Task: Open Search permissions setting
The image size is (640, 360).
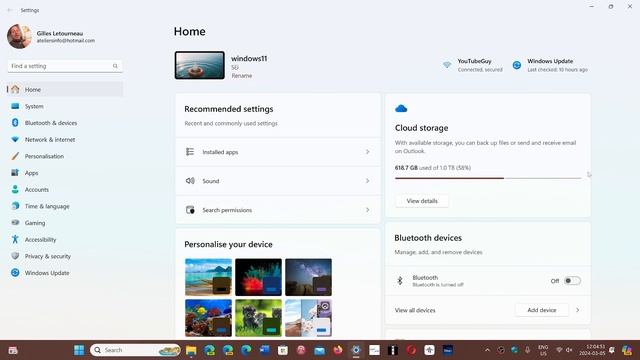Action: pyautogui.click(x=278, y=210)
